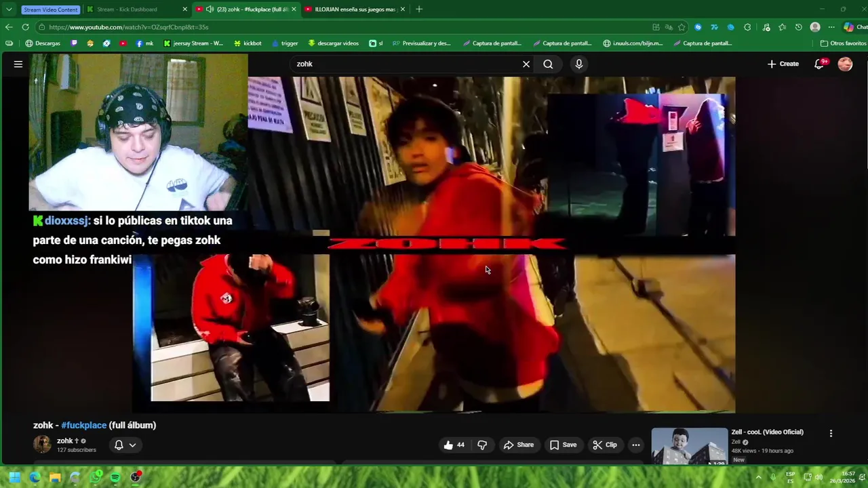
Task: Open the Zell - cooL. (Video Oficial) title
Action: tap(767, 432)
